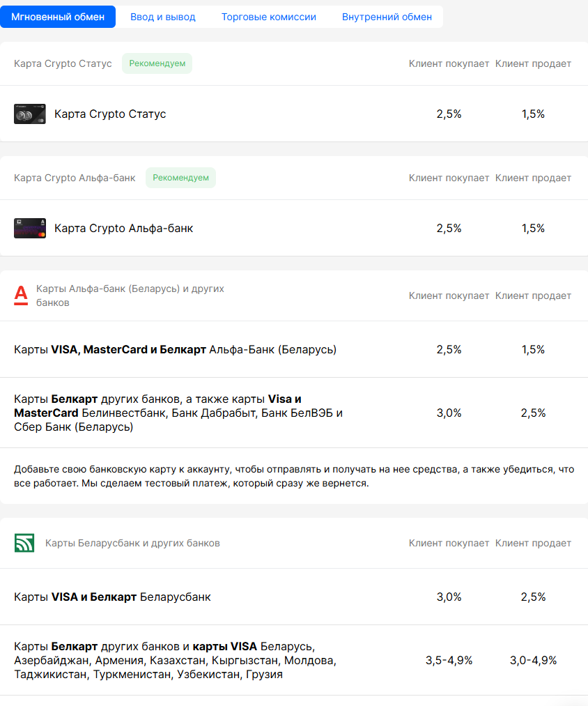This screenshot has width=588, height=706.
Task: Click the Карты Беларусбанк и других банков heading
Action: (x=132, y=543)
